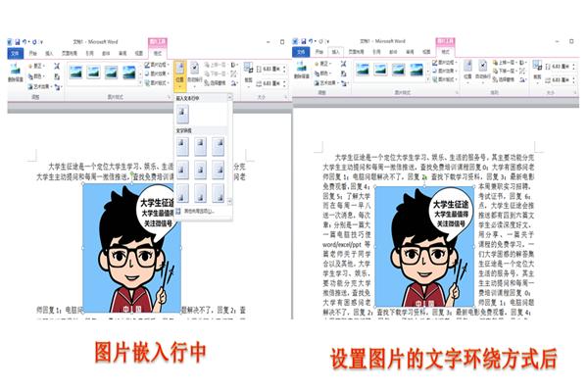Open Artistic Effects (艺术效果) in the right Word window
588x391 pixels.
pos(326,83)
